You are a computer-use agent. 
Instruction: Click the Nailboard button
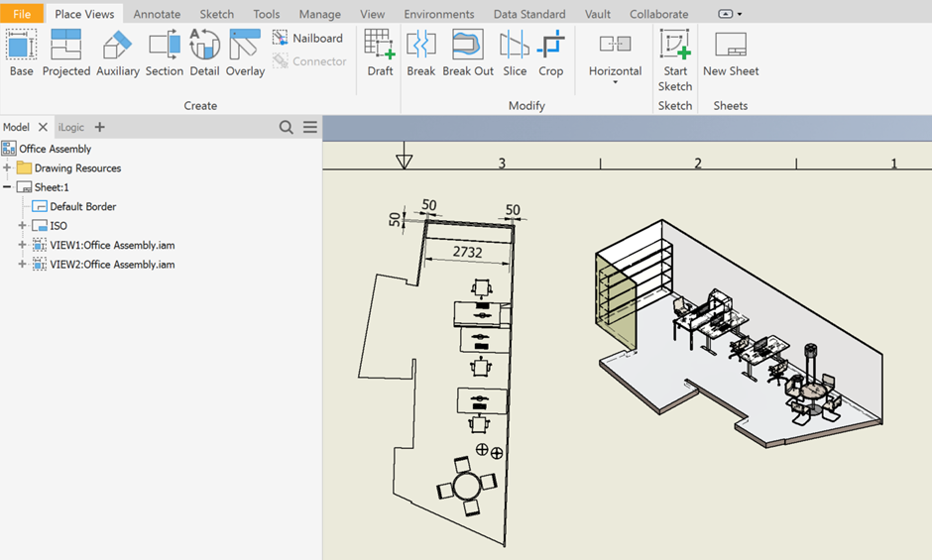coord(308,38)
